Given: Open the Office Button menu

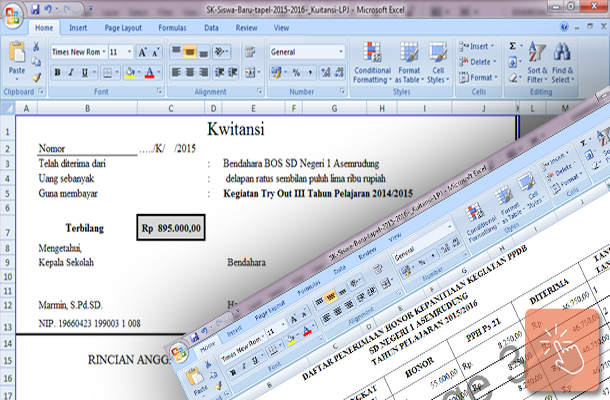Looking at the screenshot, I should pyautogui.click(x=12, y=15).
